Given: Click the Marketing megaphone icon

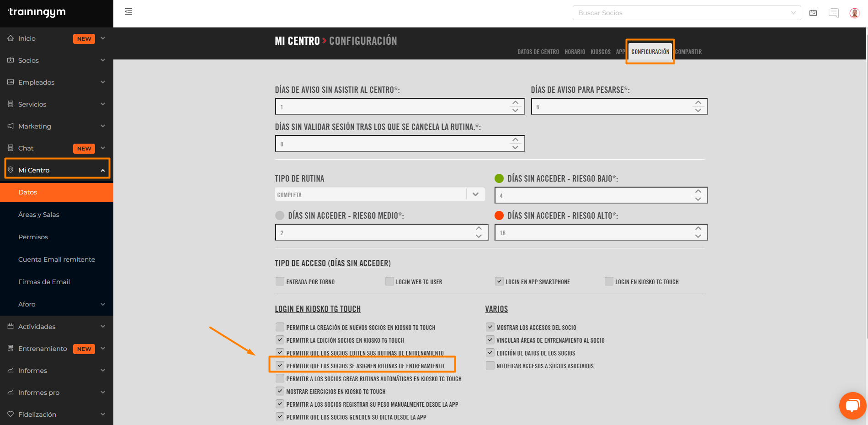Looking at the screenshot, I should click(11, 126).
